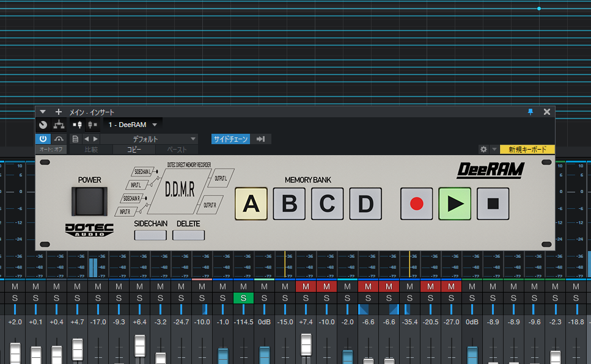Solo the channel showing +6.4
This screenshot has height=364, width=591.
coord(139,298)
